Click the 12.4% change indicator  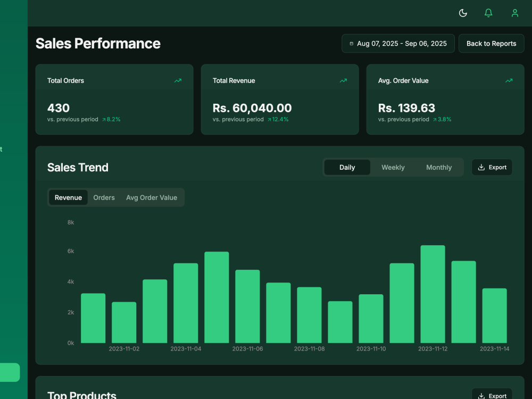coord(278,119)
